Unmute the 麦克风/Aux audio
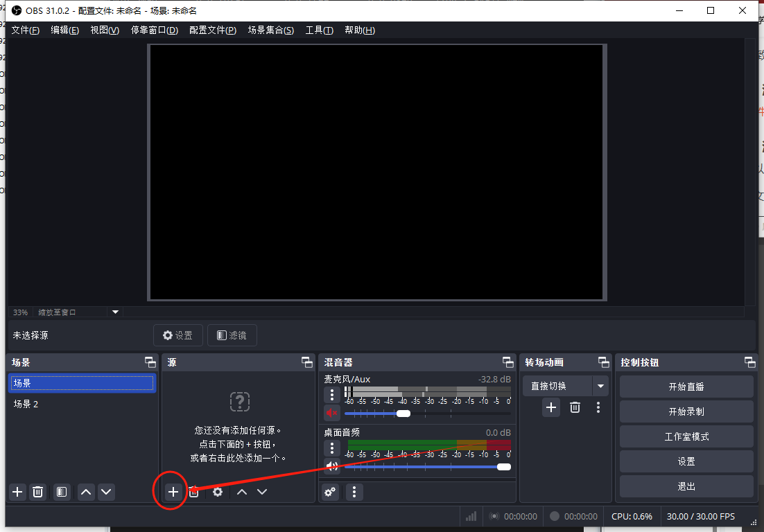The width and height of the screenshot is (764, 532). click(332, 414)
